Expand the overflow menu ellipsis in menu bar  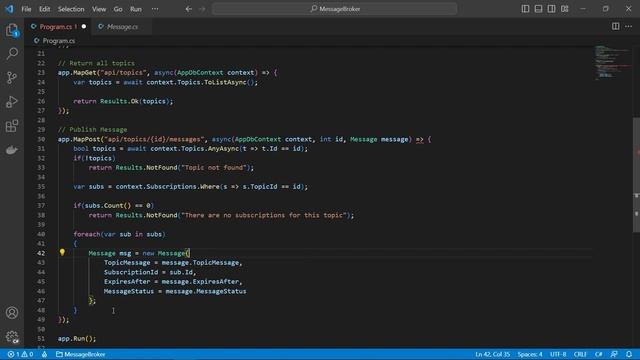(x=155, y=9)
